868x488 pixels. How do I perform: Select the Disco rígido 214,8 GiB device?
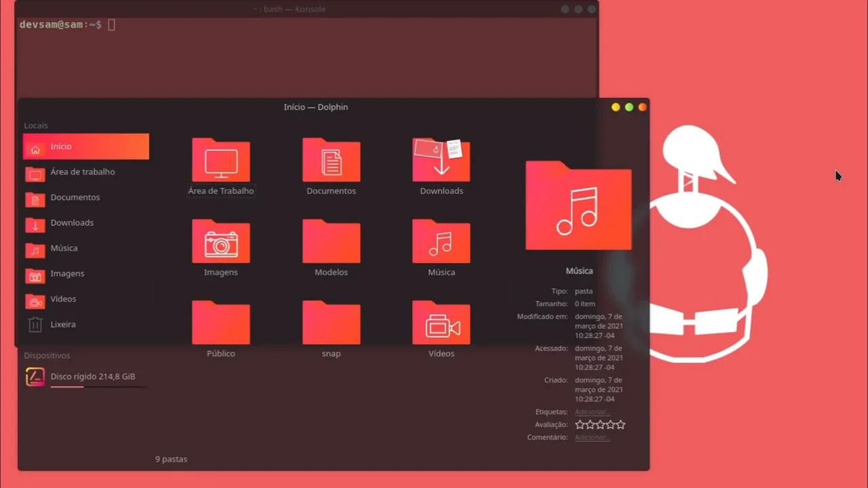[86, 377]
